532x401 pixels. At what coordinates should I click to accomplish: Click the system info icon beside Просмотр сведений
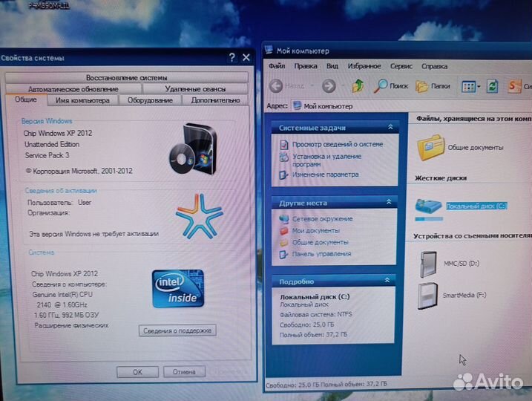click(283, 145)
